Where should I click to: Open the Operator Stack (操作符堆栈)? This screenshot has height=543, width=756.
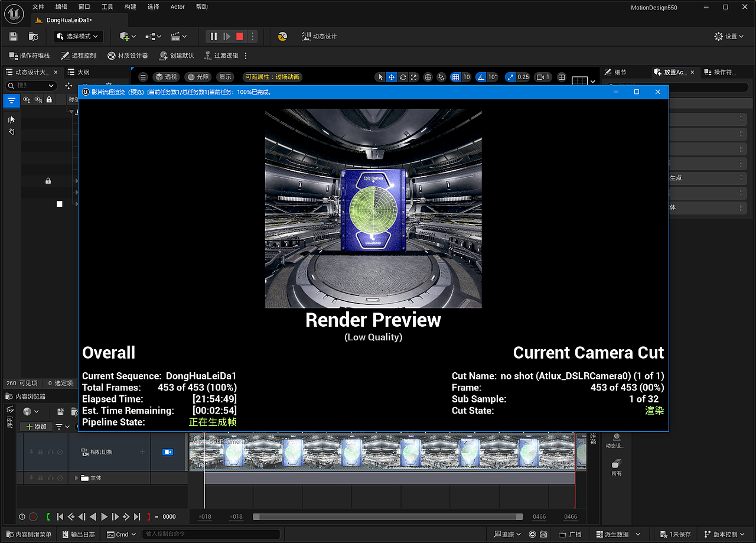pos(27,56)
